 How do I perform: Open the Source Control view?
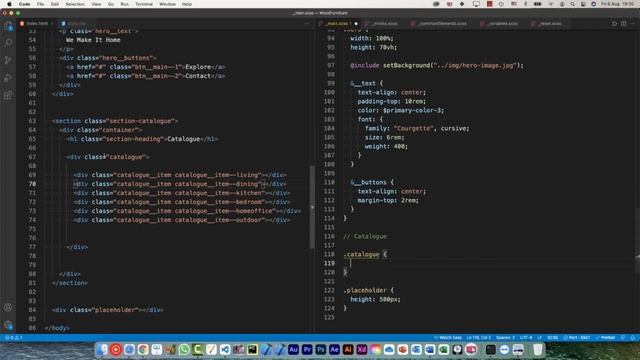click(x=8, y=60)
